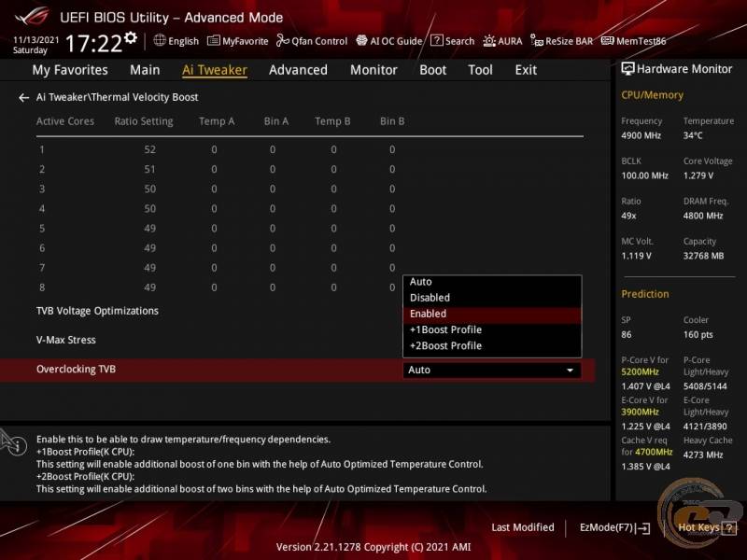Expand Overclocking TVB Auto dropdown arrow
The image size is (747, 560).
click(x=570, y=370)
